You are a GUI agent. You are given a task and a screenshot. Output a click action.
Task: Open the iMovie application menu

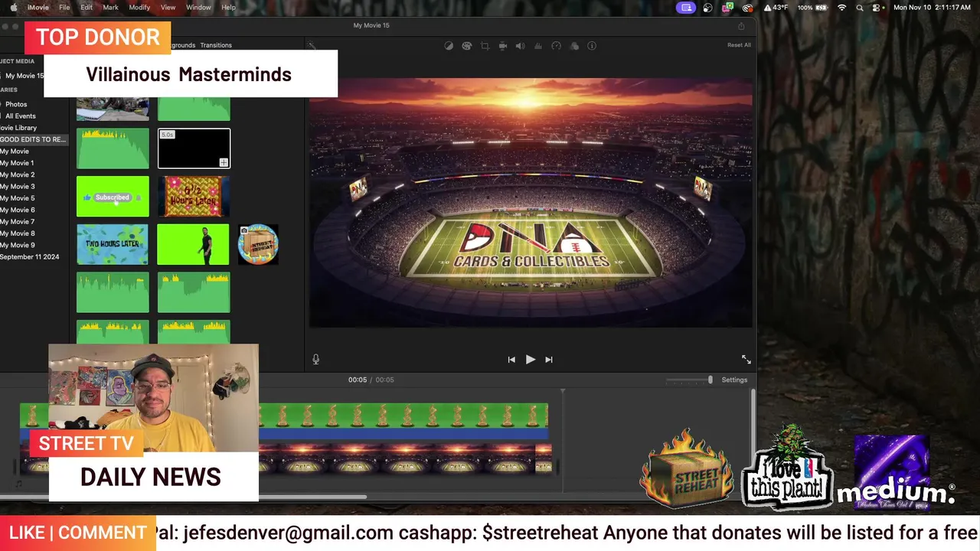[x=38, y=8]
